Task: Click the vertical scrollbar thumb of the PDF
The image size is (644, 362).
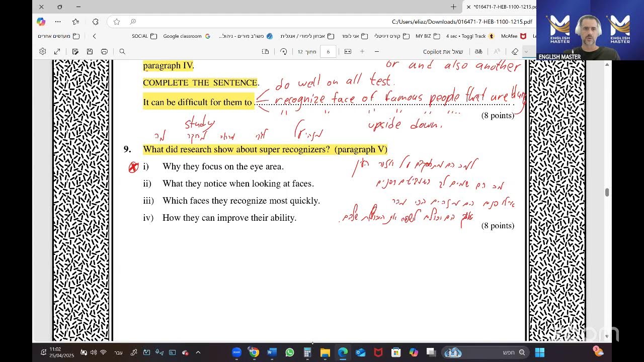Action: pyautogui.click(x=607, y=192)
